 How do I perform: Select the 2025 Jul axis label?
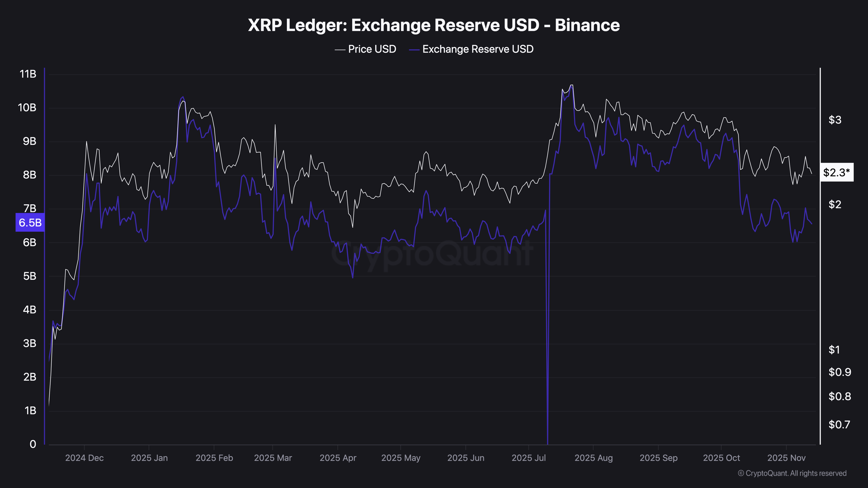coord(530,458)
